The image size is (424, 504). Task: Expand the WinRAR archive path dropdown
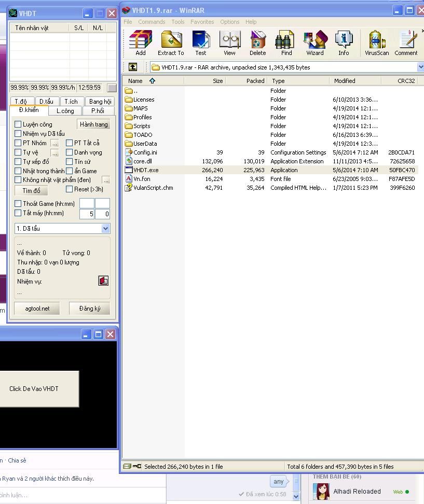click(x=420, y=67)
